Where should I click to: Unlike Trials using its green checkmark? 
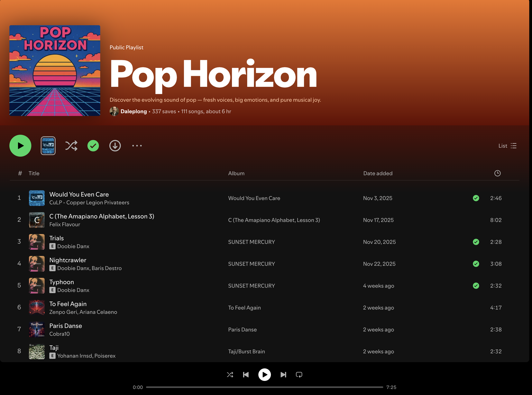tap(476, 242)
